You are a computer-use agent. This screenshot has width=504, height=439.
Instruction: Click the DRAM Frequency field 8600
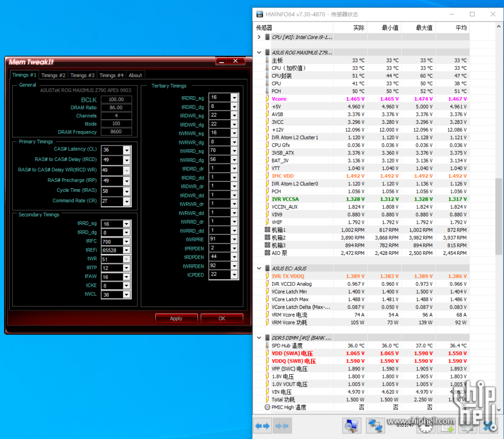(x=116, y=132)
